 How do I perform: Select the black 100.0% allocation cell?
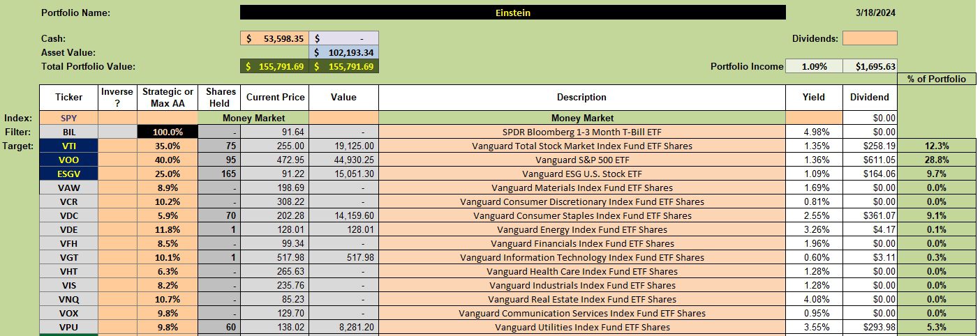[168, 132]
